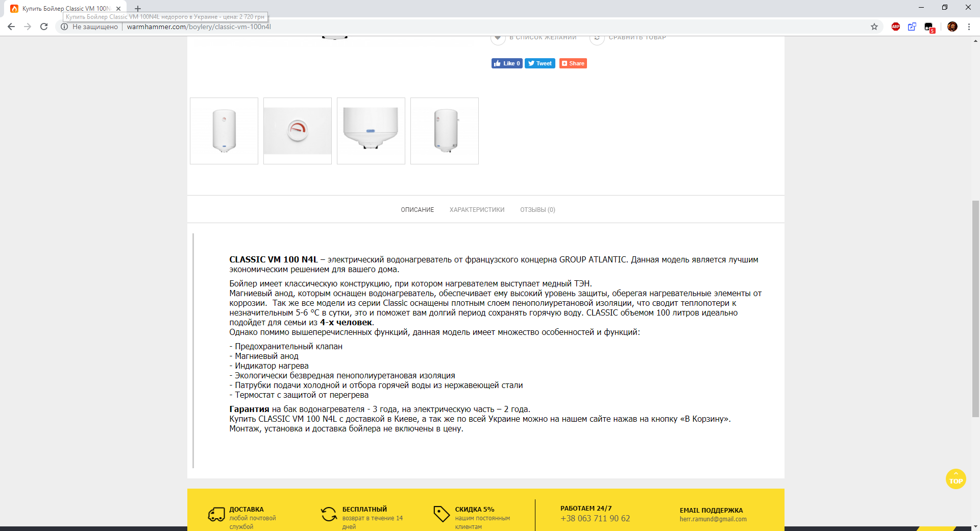Viewport: 980px width, 531px height.
Task: Select the fourth boiler side thumbnail
Action: click(x=445, y=131)
